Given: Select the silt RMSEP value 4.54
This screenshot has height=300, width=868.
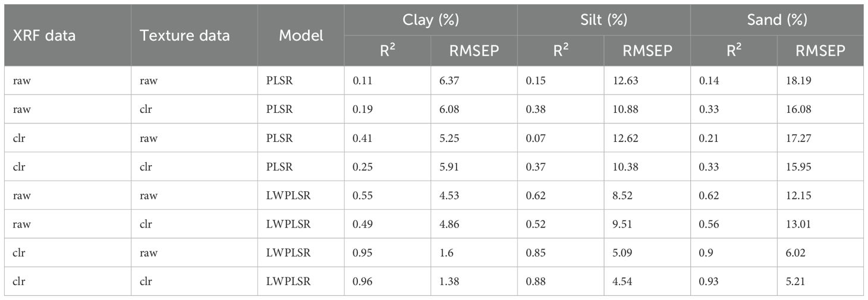Looking at the screenshot, I should click(623, 282).
